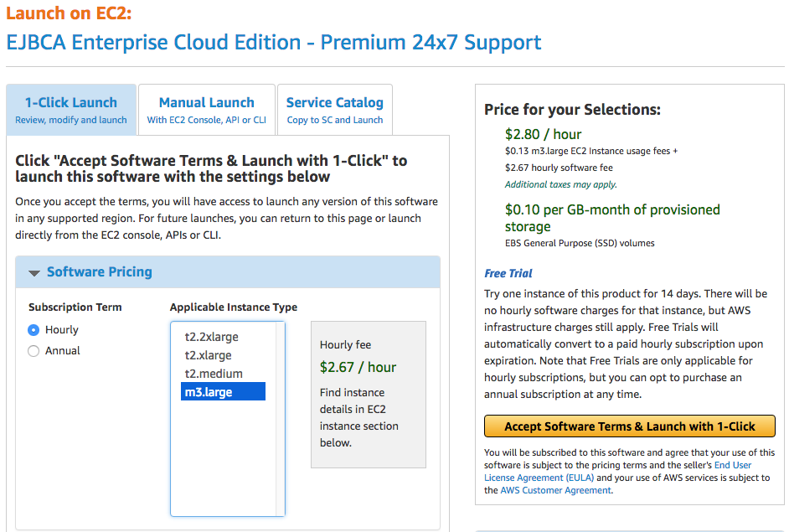Screen dimensions: 789x532
Task: Select the Hourly subscription term
Action: click(34, 330)
